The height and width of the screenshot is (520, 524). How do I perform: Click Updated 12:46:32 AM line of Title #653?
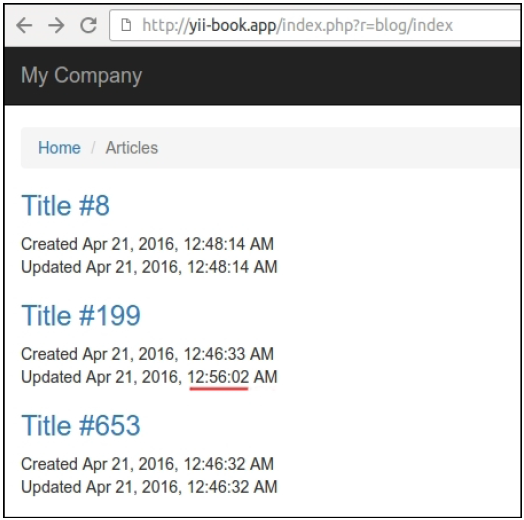149,487
